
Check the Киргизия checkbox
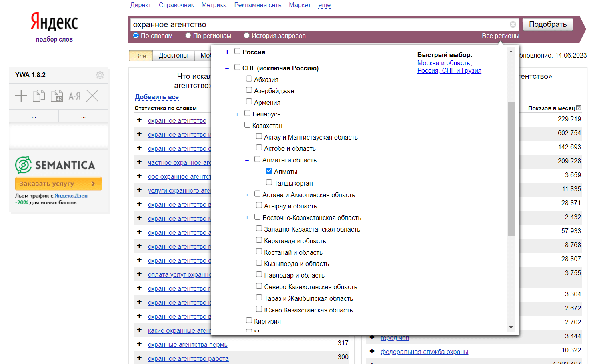(x=249, y=320)
